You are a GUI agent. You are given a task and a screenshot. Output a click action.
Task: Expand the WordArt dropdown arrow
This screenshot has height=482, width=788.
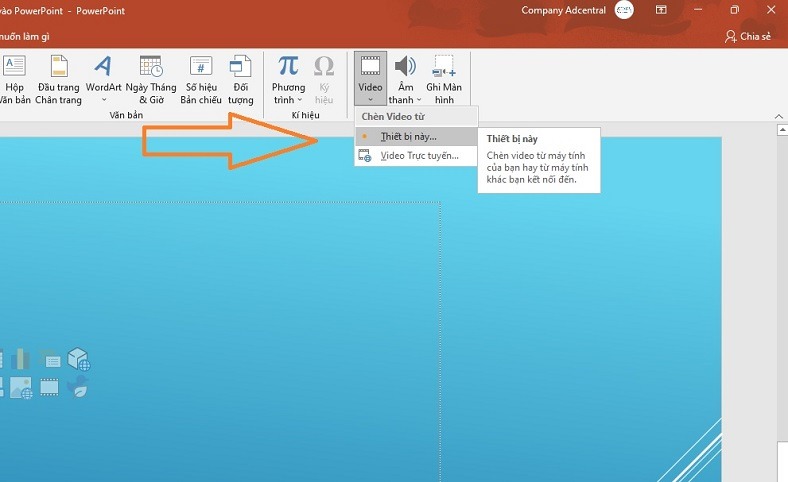coord(103,100)
